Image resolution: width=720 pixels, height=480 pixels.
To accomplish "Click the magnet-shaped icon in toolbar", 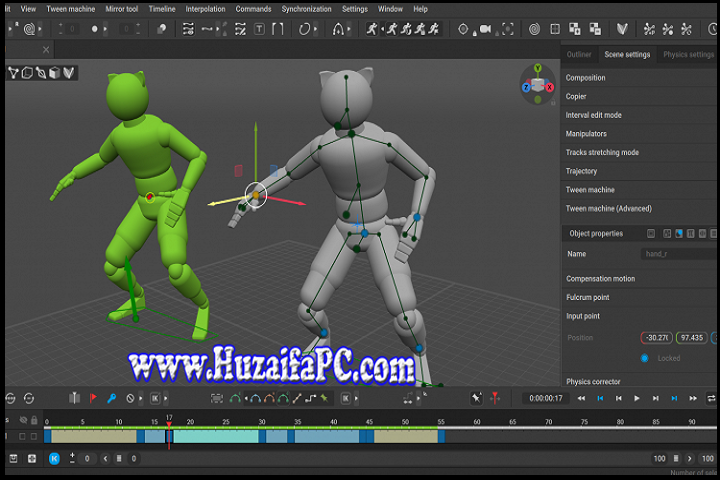I will 338,29.
